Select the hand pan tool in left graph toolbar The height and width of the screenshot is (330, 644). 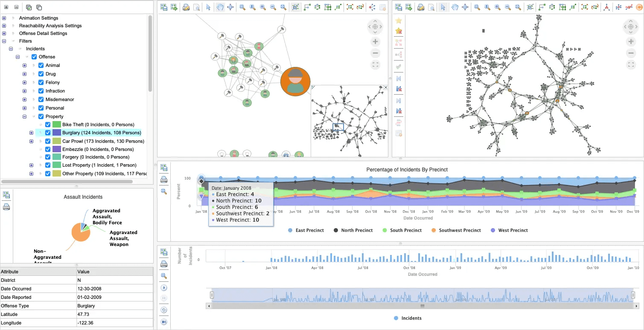pyautogui.click(x=220, y=7)
